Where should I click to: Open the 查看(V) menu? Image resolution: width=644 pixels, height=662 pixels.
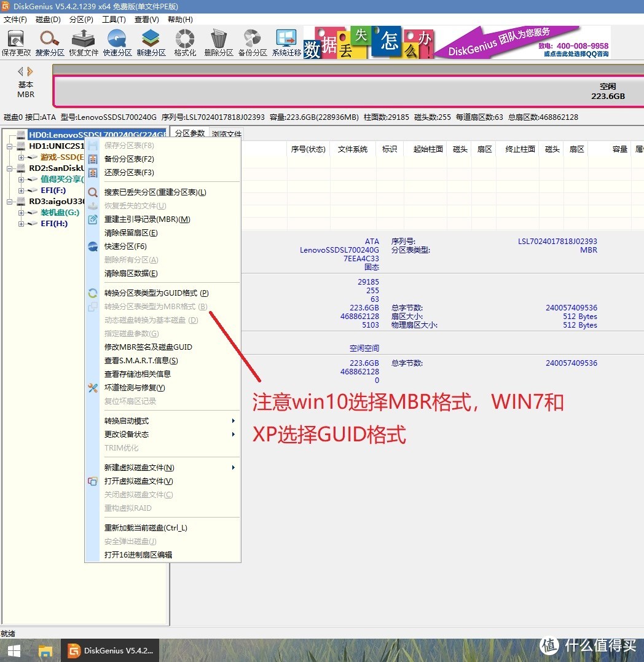point(145,19)
